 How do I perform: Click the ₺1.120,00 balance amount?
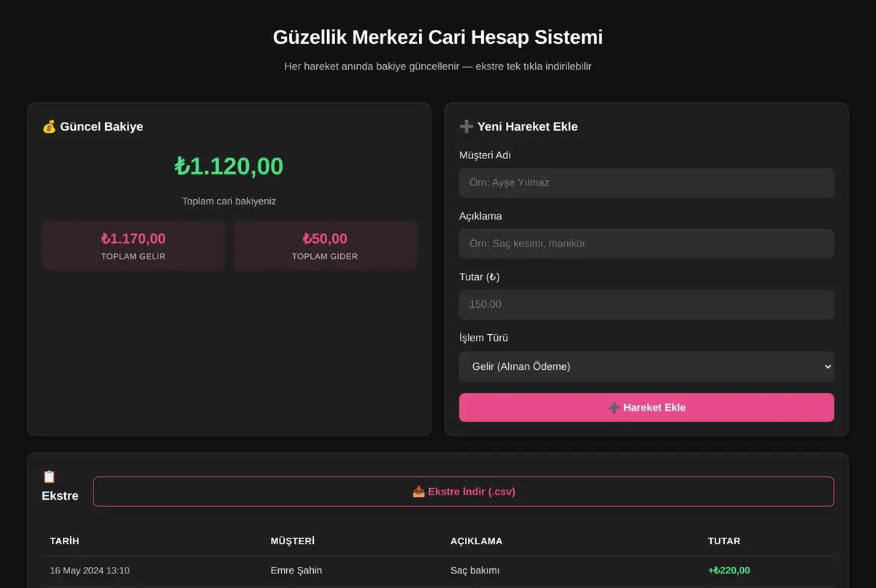(x=229, y=166)
